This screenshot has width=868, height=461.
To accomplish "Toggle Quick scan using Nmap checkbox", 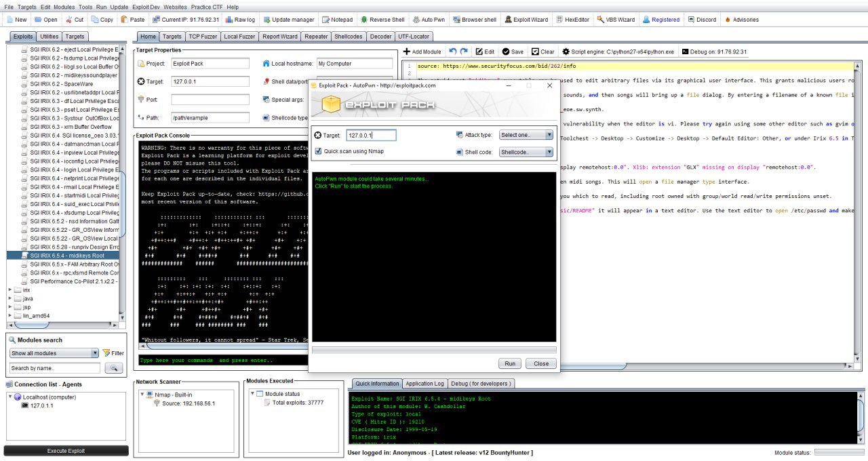I will pos(319,151).
